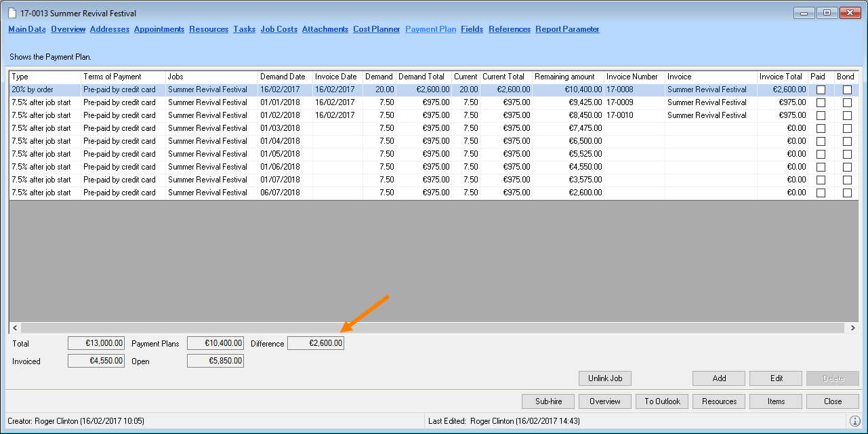This screenshot has width=868, height=434.
Task: Click the info icon in status bar
Action: pos(854,421)
